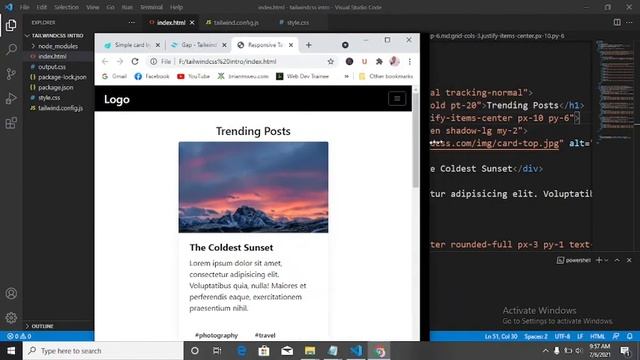Click the HTML language mode in status bar

pyautogui.click(x=598, y=336)
